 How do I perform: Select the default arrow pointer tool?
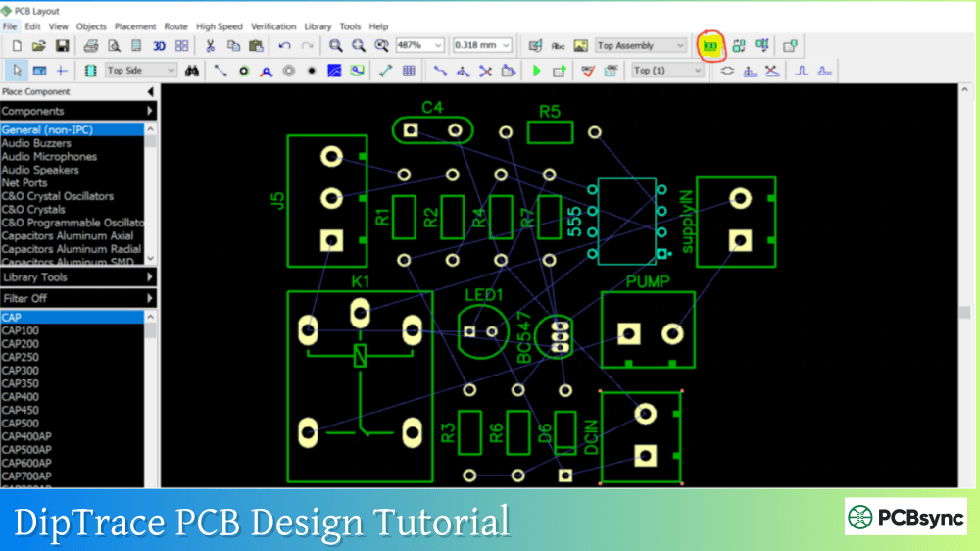[x=17, y=71]
